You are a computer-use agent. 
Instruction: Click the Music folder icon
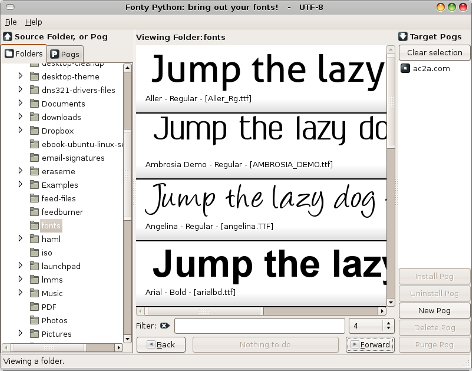[34, 293]
